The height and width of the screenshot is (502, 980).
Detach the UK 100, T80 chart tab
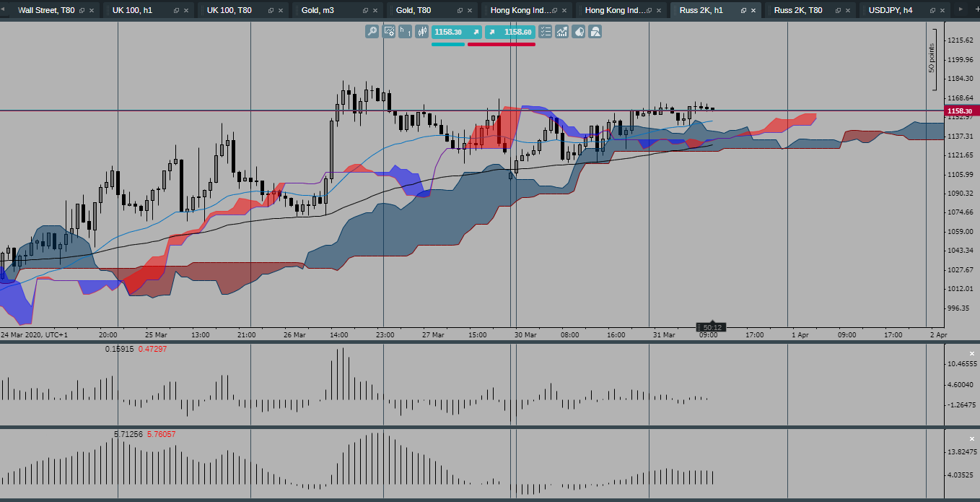271,11
